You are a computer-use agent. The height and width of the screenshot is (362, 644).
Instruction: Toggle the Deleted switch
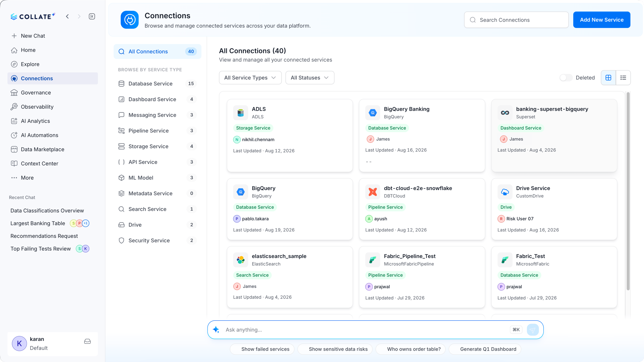[566, 78]
